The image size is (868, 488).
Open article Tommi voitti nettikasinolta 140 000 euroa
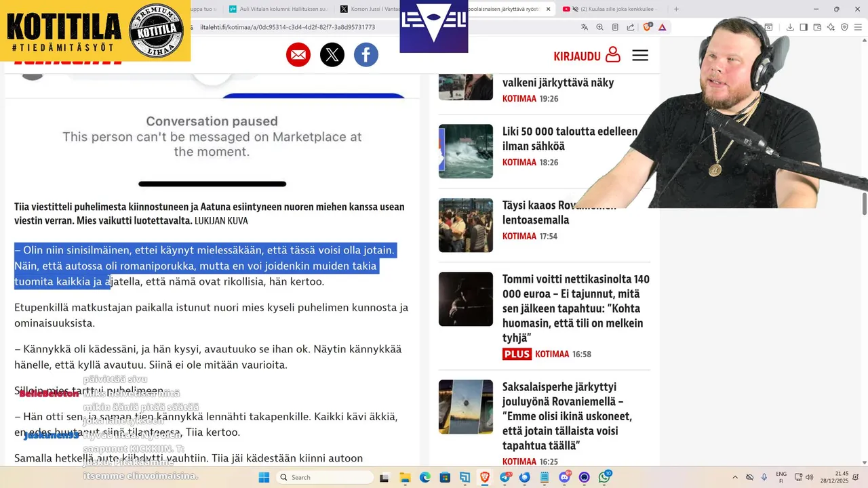(576, 308)
